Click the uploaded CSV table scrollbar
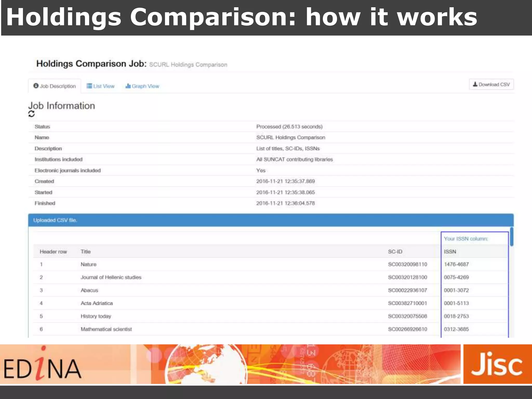 pyautogui.click(x=511, y=236)
